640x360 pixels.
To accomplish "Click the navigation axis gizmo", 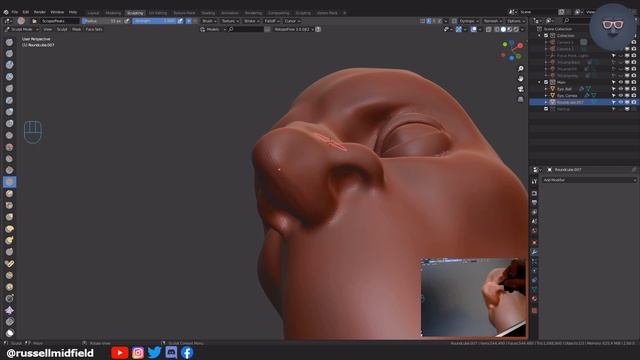I will (x=512, y=50).
